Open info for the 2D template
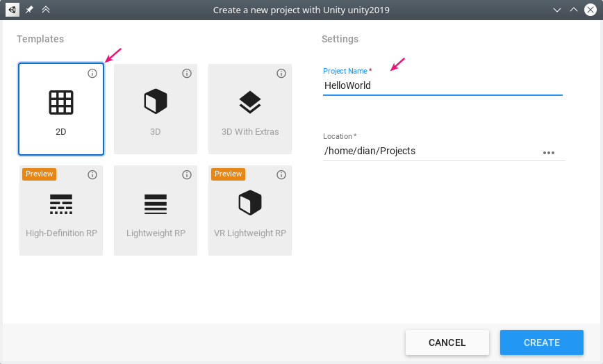The image size is (603, 364). coord(92,74)
